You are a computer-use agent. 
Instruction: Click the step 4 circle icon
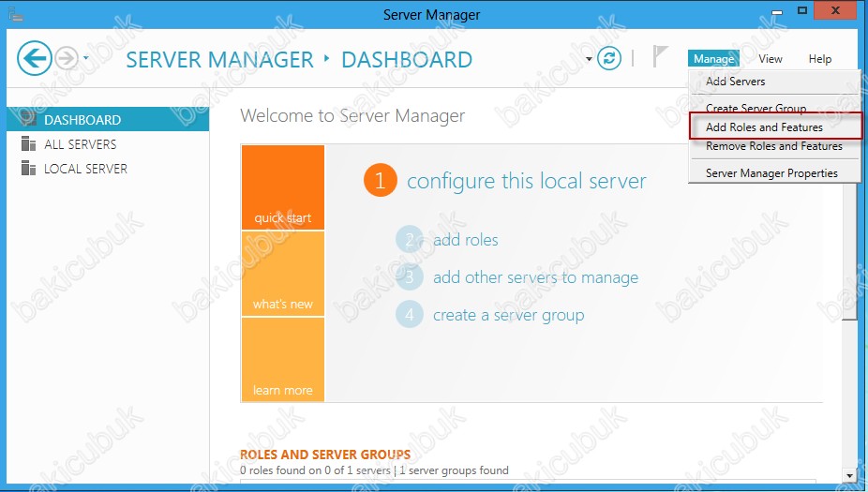(x=409, y=314)
